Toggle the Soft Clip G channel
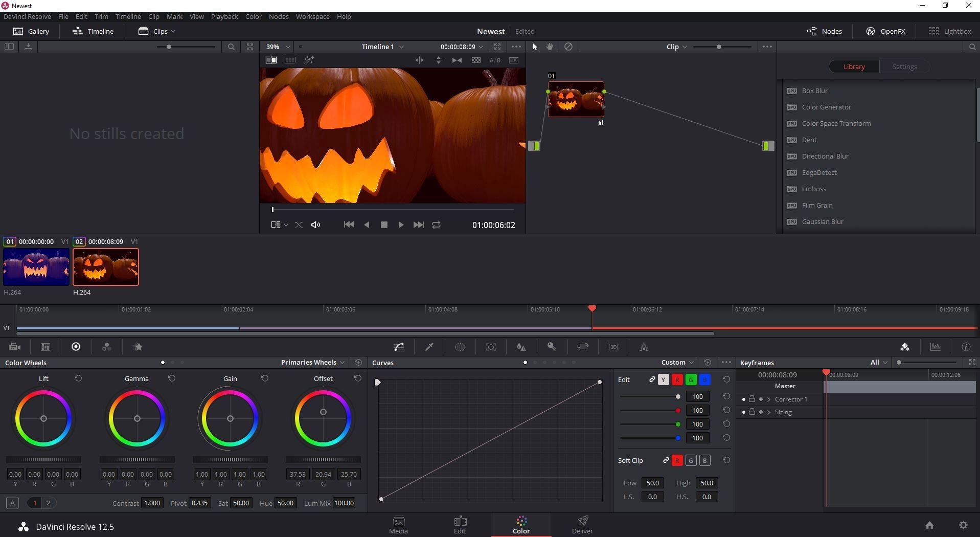Image resolution: width=980 pixels, height=537 pixels. [691, 460]
